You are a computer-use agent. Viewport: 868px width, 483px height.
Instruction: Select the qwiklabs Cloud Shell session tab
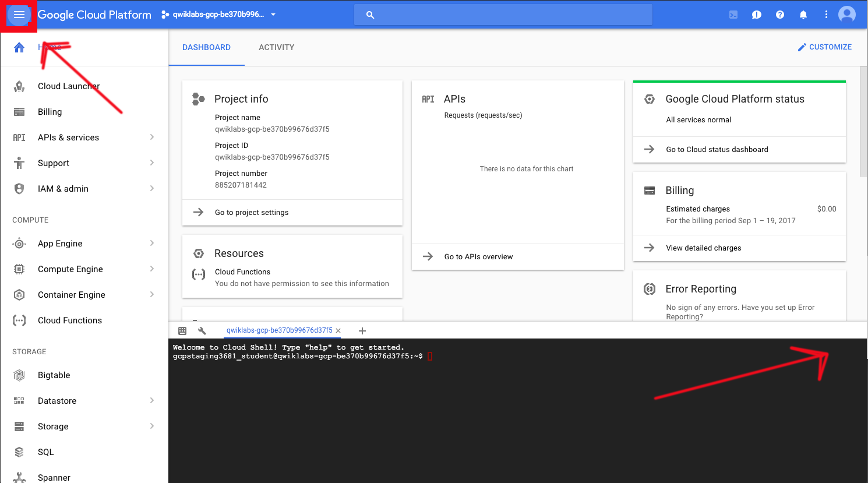280,330
